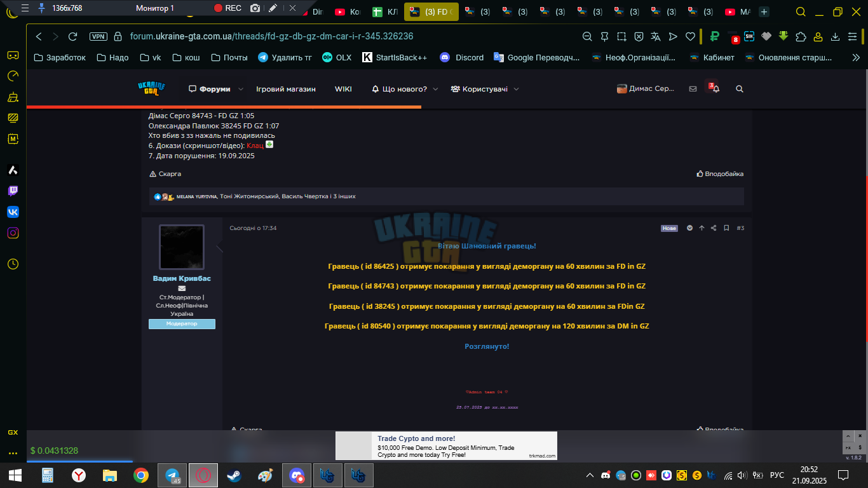868x488 pixels.
Task: Open the green download-arrow extension
Action: tap(783, 36)
